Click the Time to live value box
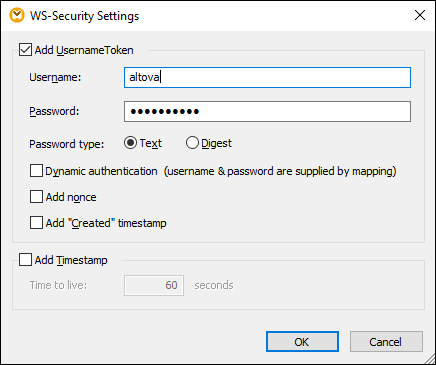The width and height of the screenshot is (436, 365). [154, 285]
